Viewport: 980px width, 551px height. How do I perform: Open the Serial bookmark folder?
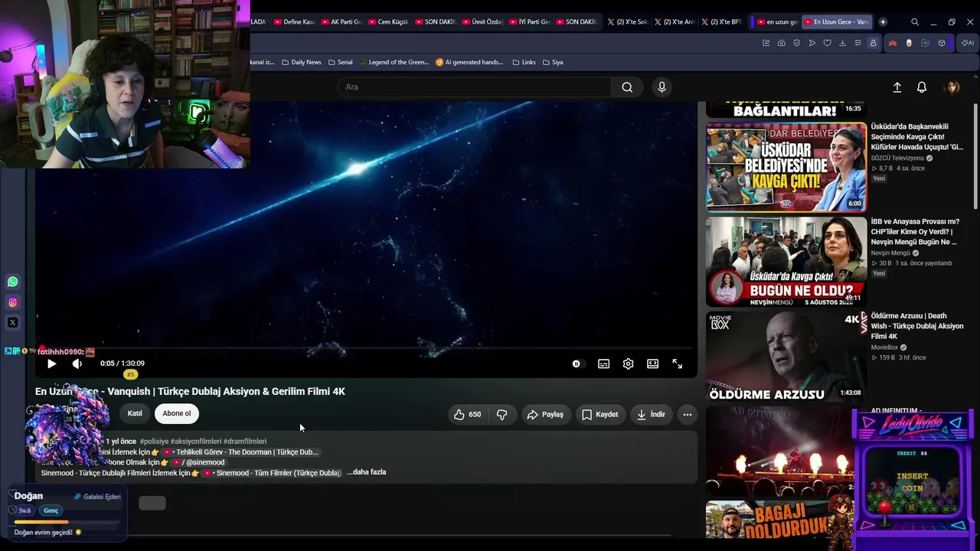(340, 62)
